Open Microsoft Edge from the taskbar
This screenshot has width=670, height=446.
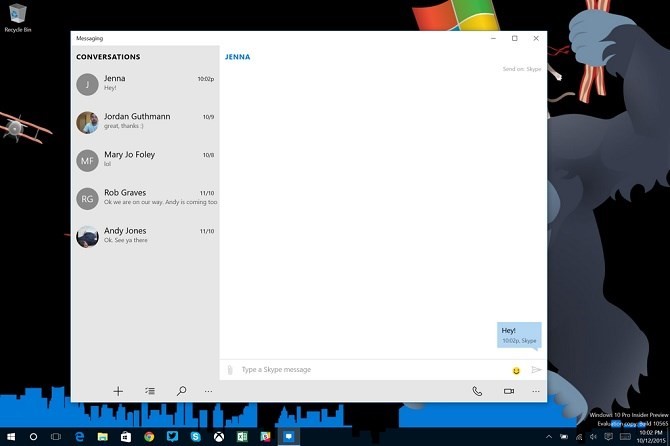point(79,437)
